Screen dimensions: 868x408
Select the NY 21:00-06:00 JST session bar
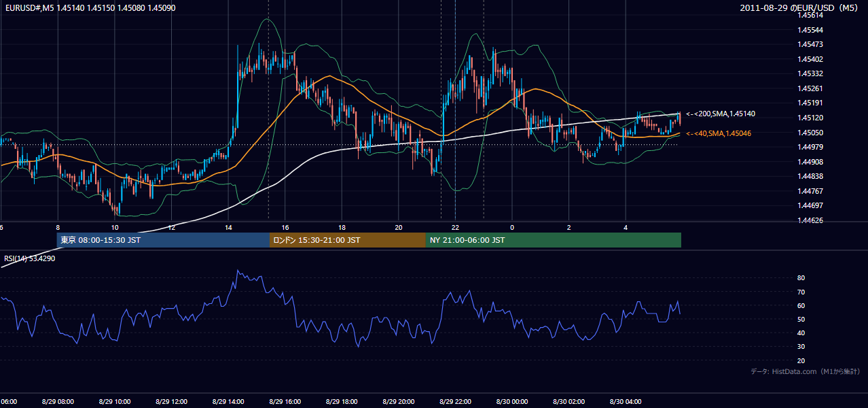tap(554, 240)
